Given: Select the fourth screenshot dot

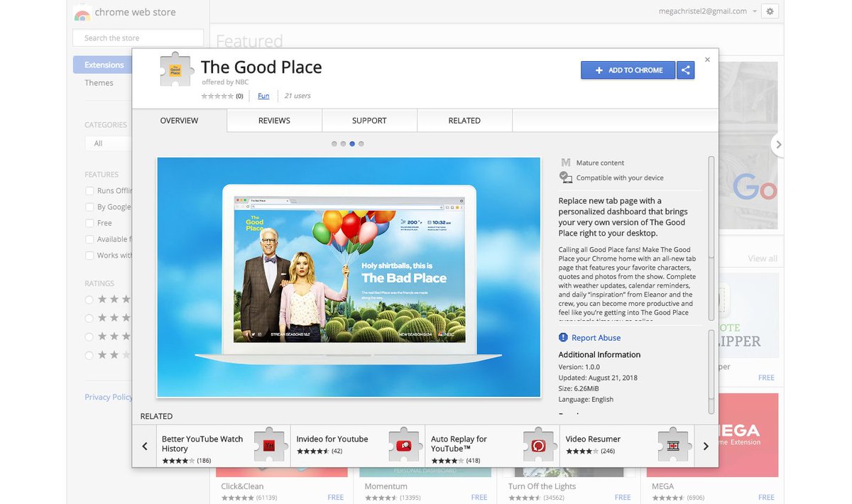Looking at the screenshot, I should click(x=361, y=143).
